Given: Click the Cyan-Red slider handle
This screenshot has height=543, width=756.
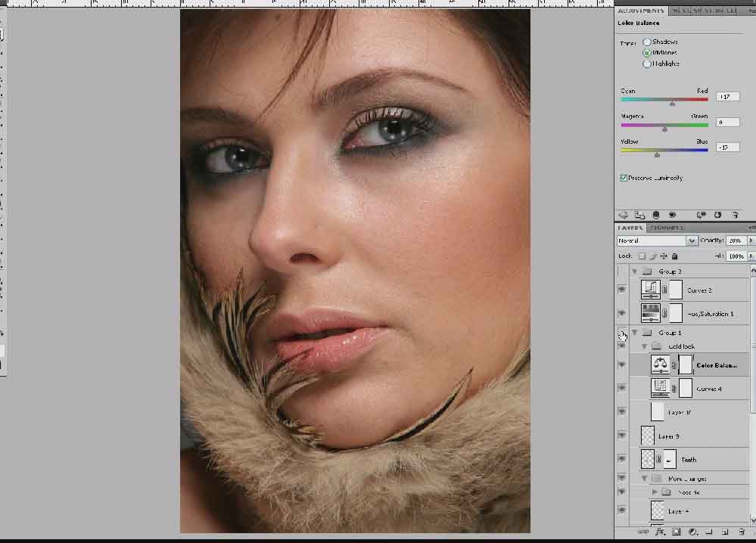Looking at the screenshot, I should point(672,104).
